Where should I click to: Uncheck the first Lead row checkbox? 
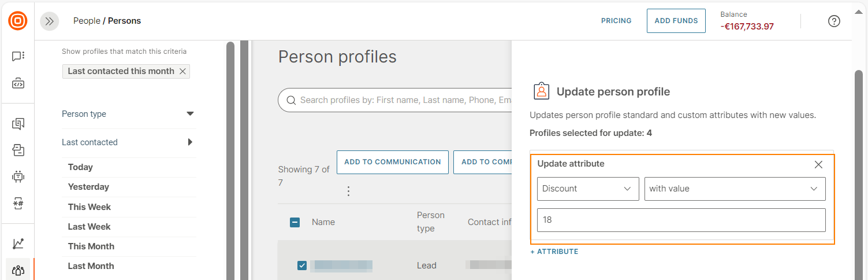[x=302, y=266]
